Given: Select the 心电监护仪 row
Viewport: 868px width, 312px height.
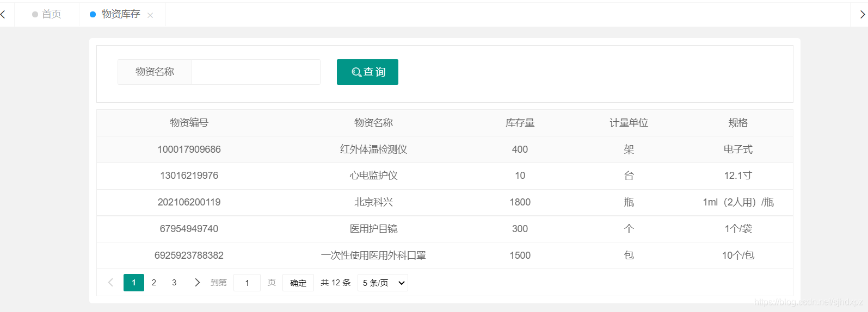Looking at the screenshot, I should click(445, 176).
